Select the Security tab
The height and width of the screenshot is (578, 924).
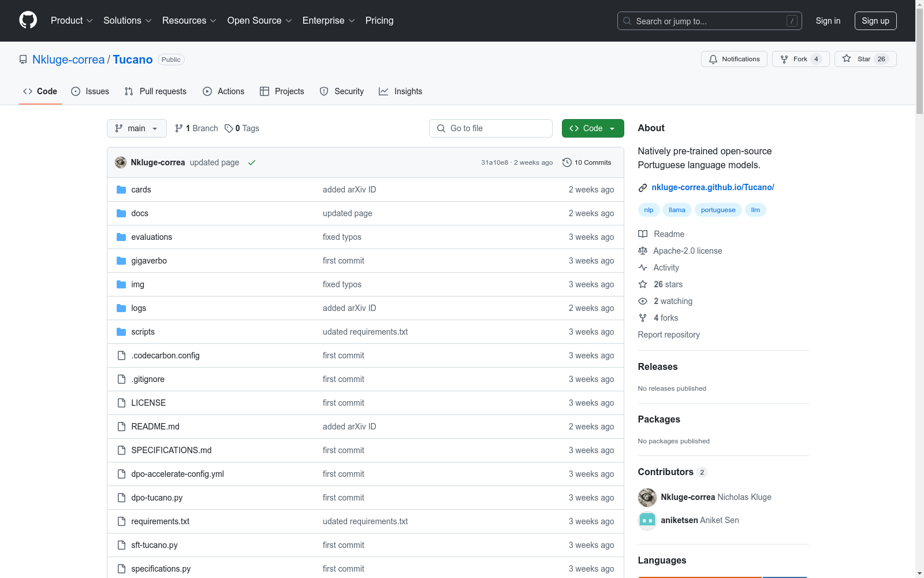[x=342, y=91]
